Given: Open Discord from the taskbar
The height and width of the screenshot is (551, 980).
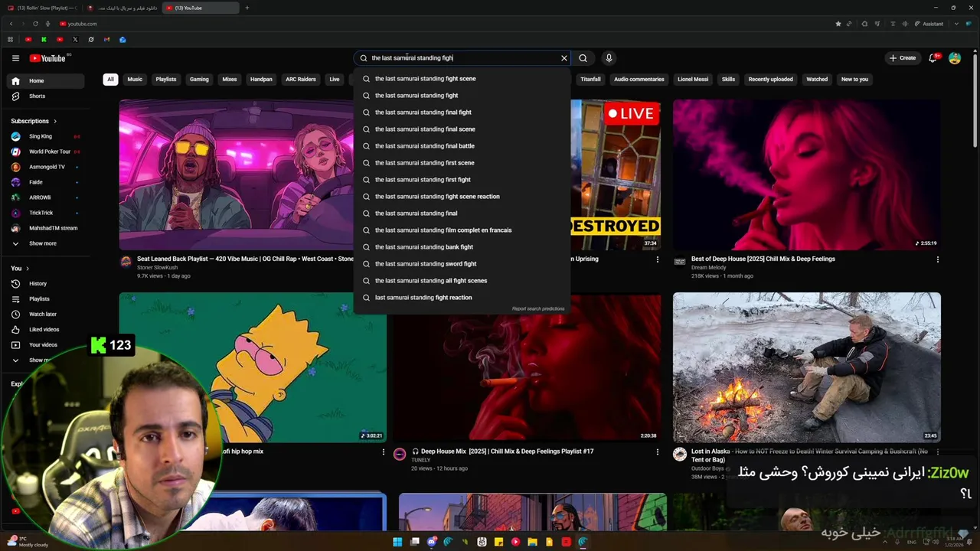Looking at the screenshot, I should (431, 542).
